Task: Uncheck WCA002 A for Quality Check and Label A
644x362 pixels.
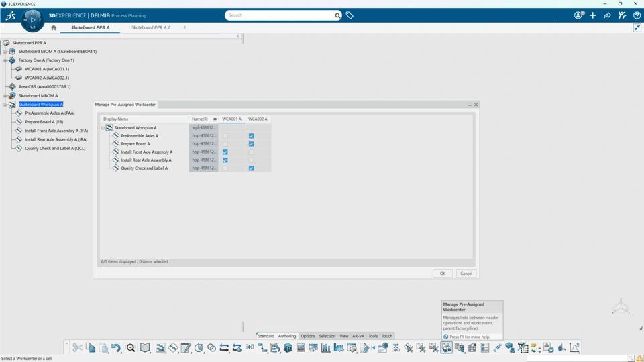Action: (251, 168)
